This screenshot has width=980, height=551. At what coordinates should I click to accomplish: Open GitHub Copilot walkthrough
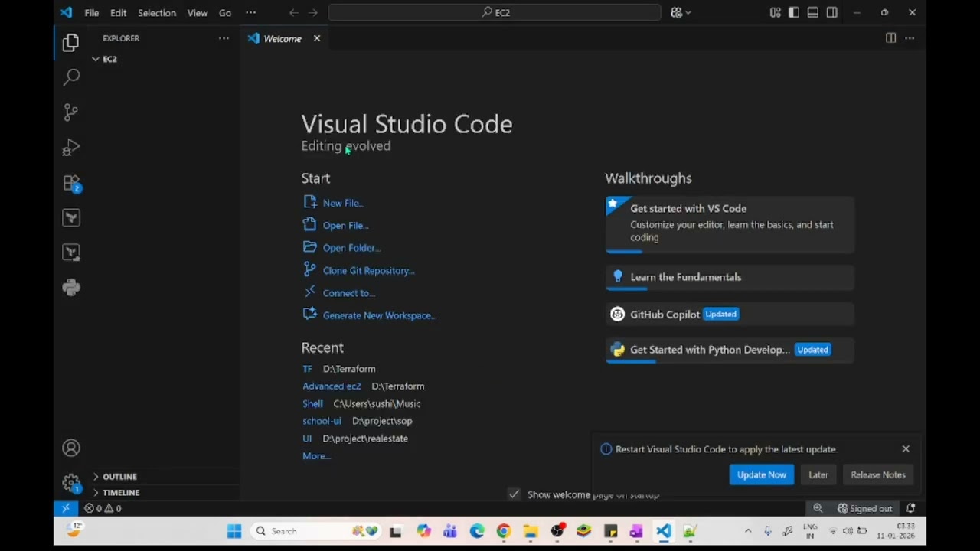(730, 315)
